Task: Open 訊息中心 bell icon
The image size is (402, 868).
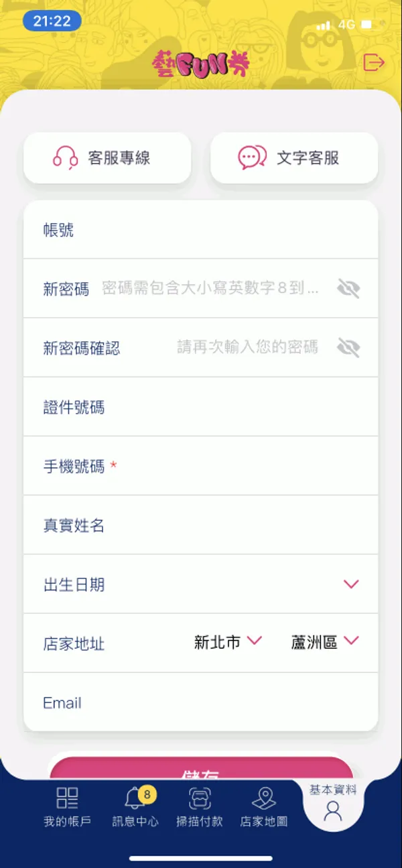Action: click(135, 799)
